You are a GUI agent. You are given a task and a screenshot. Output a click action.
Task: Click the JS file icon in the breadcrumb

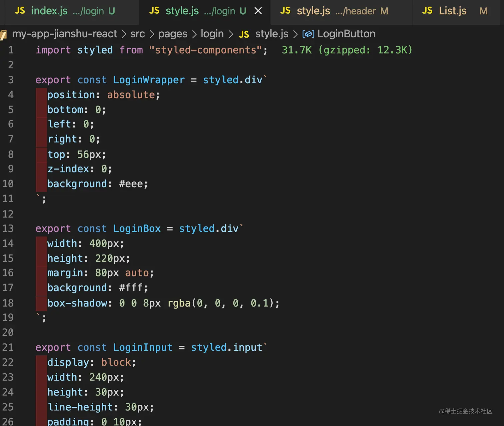pos(244,34)
